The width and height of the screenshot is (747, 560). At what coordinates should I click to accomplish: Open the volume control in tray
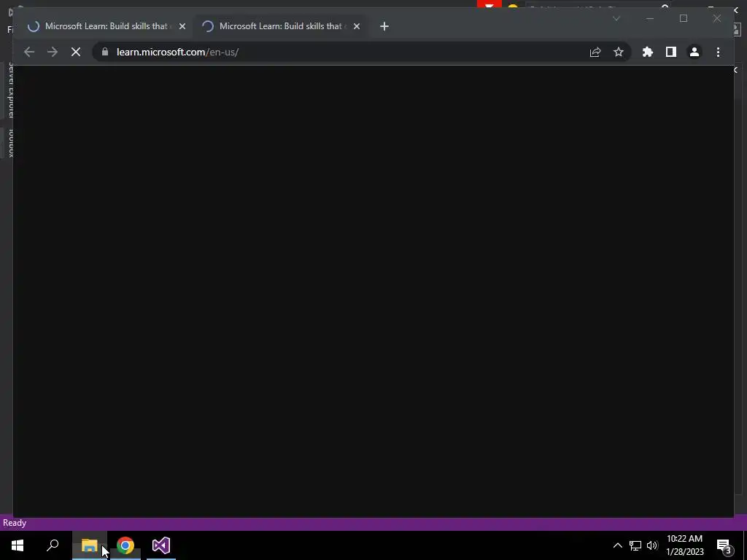[x=652, y=545]
